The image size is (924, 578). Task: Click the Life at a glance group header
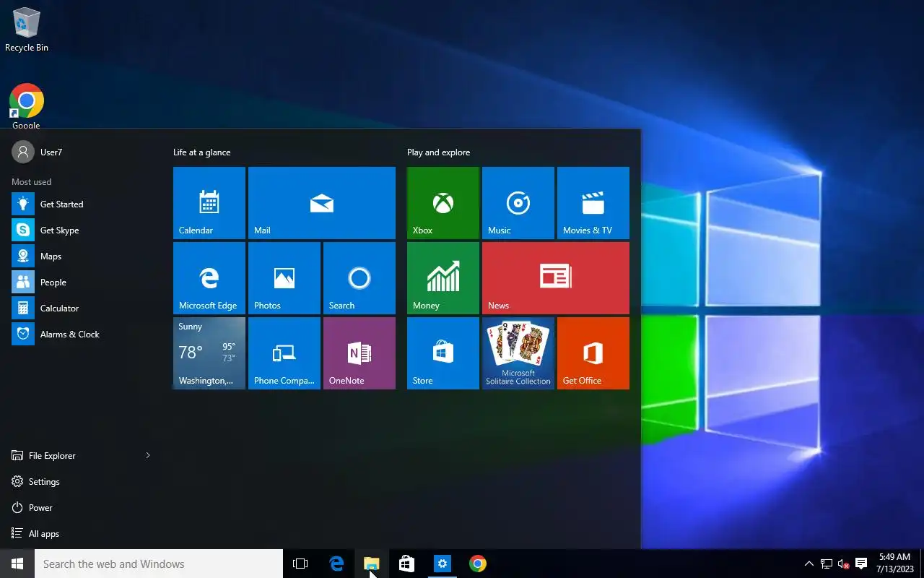[202, 152]
